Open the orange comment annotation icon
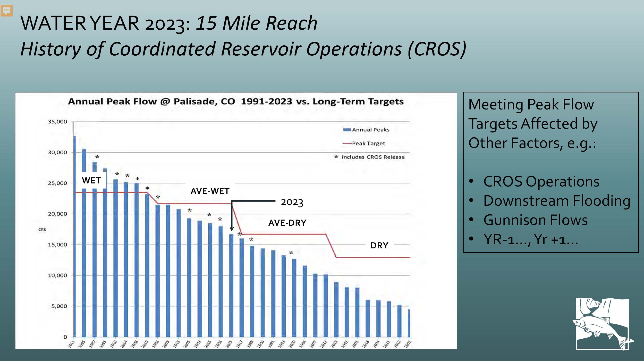Screen dimensions: 644x361 7,11
